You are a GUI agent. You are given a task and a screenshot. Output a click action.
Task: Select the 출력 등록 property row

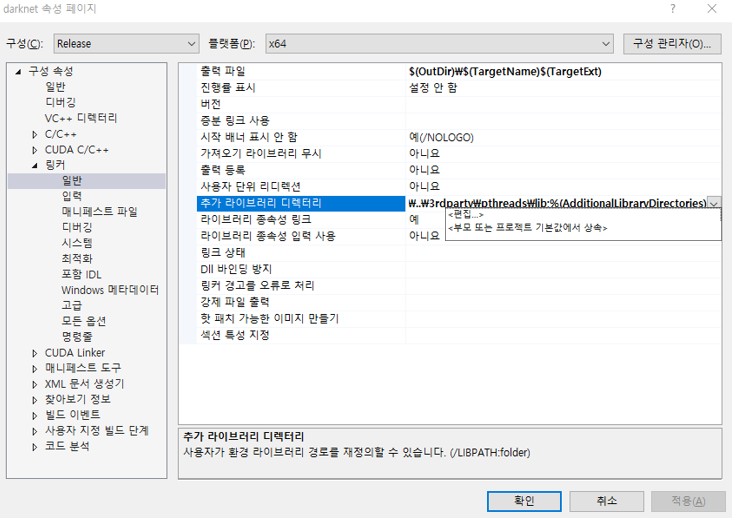click(459, 170)
